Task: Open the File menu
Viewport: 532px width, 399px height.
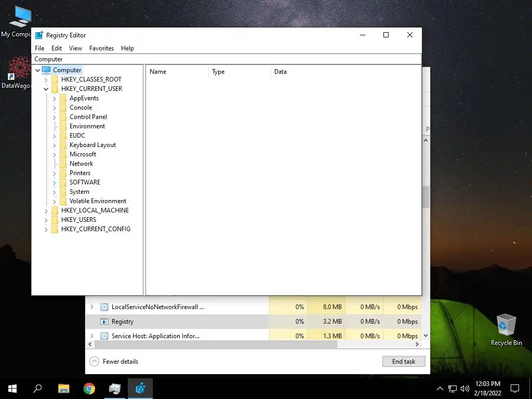Action: pyautogui.click(x=39, y=48)
